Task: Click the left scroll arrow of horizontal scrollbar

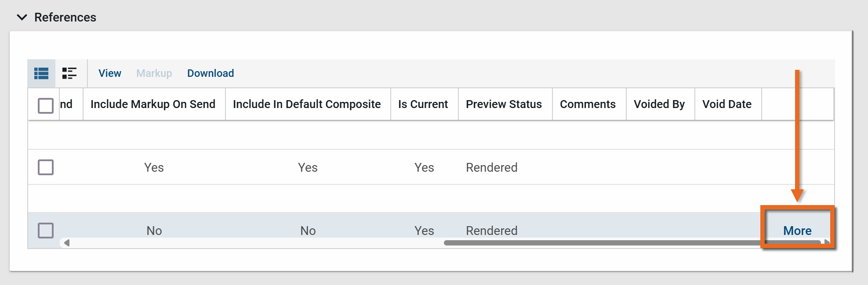Action: 67,243
